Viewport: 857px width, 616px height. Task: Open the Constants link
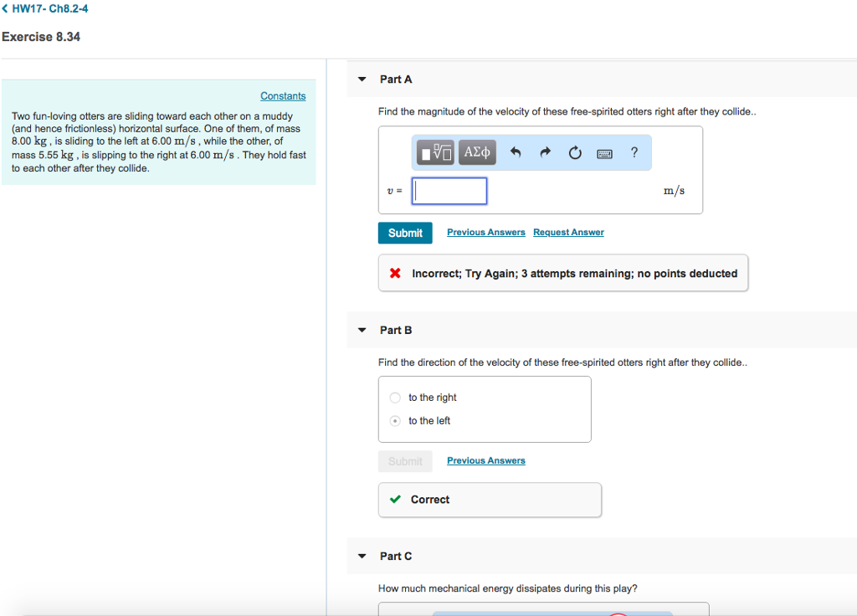[283, 96]
